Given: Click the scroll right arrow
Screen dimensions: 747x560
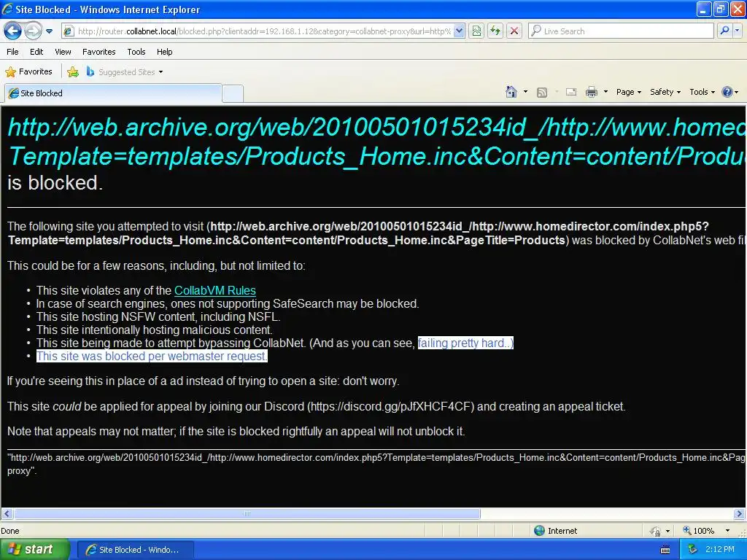Looking at the screenshot, I should tap(739, 514).
